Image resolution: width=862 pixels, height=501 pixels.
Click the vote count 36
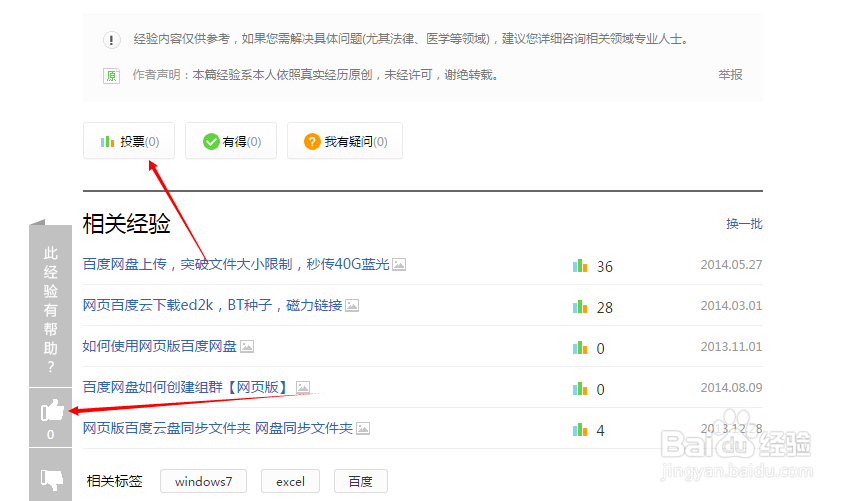coord(605,267)
